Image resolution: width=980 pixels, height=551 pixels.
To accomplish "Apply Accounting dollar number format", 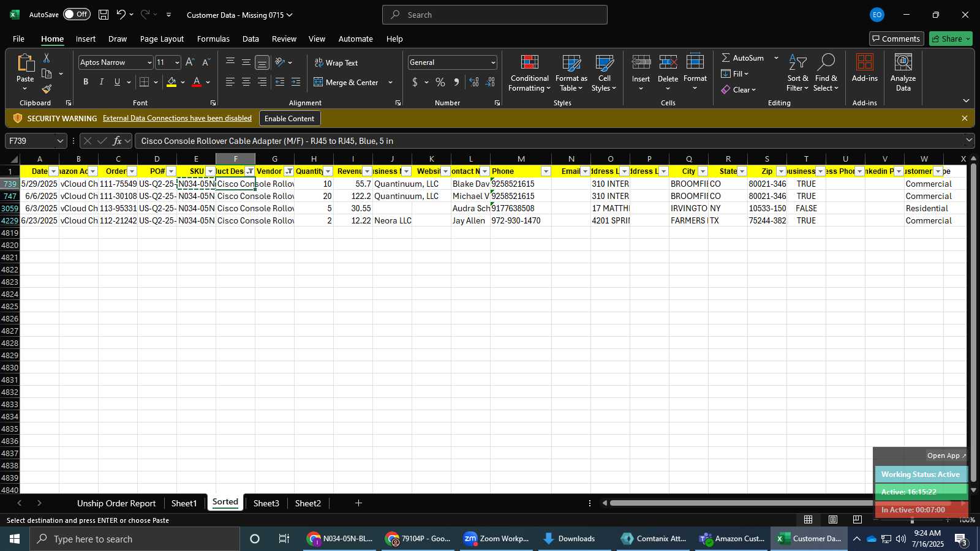I will (415, 82).
